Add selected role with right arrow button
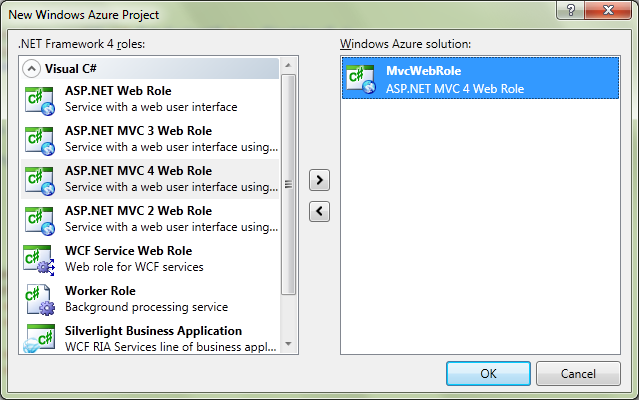 tap(319, 180)
